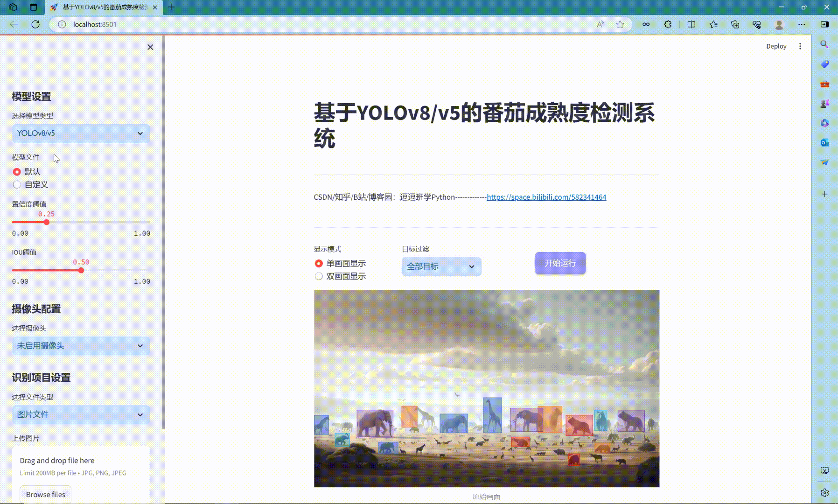Open browser settings and more menu
Screen dimensions: 838x504
point(802,24)
